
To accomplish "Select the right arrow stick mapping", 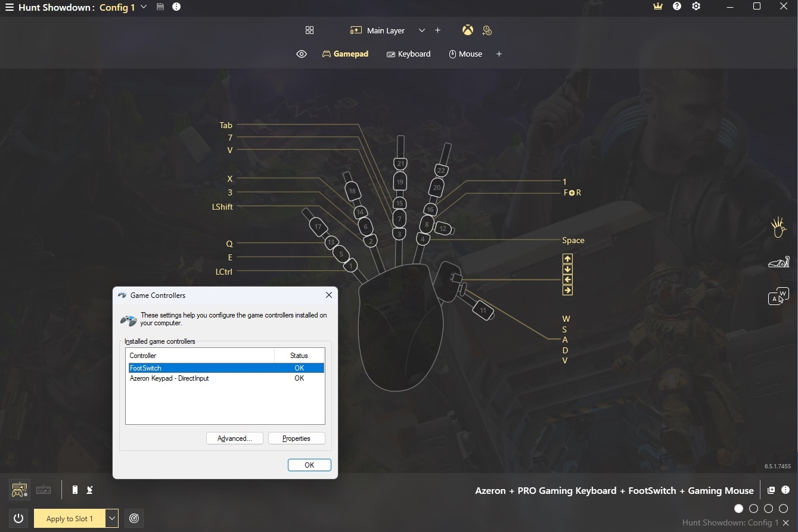I will [567, 291].
